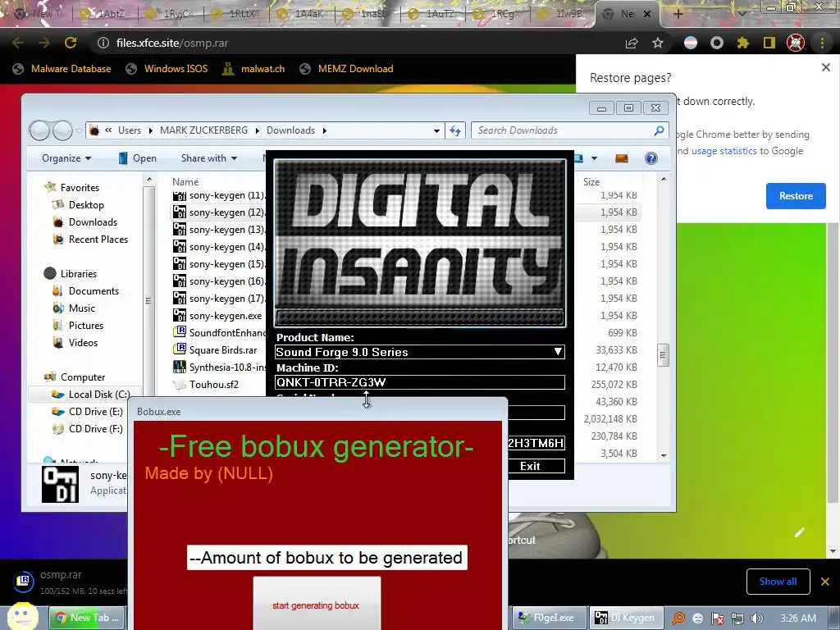Open the Malware Database bookmark

(62, 69)
